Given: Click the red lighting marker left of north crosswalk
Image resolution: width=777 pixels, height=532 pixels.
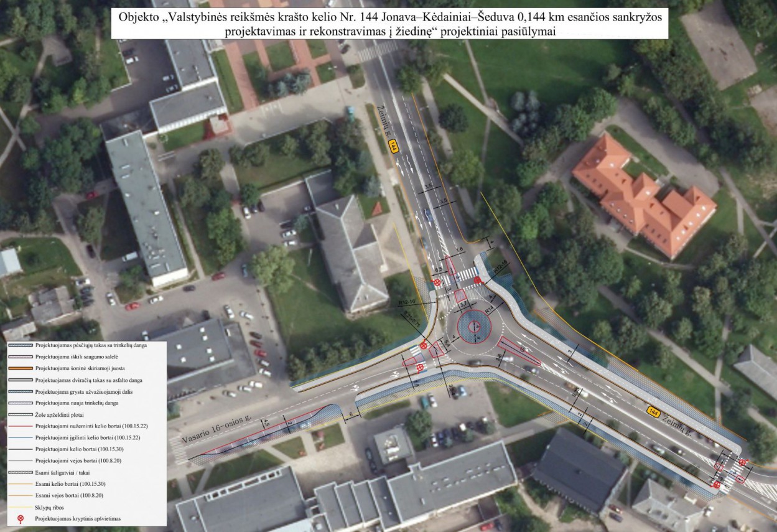Looking at the screenshot, I should coord(437,282).
